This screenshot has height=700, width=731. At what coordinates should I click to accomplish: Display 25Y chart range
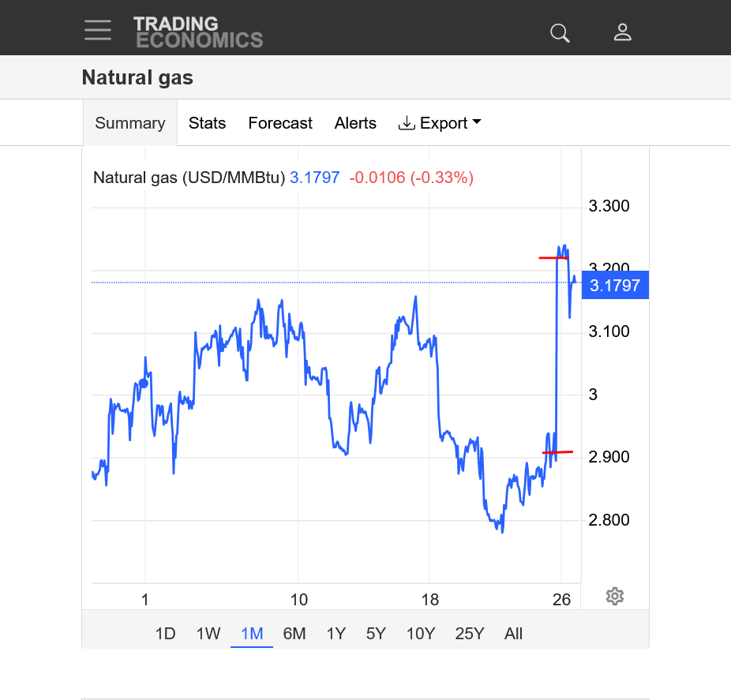point(469,634)
